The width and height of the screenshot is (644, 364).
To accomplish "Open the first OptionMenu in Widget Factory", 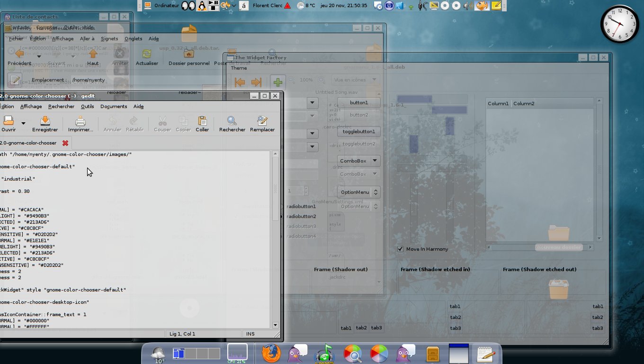I will coord(359,192).
